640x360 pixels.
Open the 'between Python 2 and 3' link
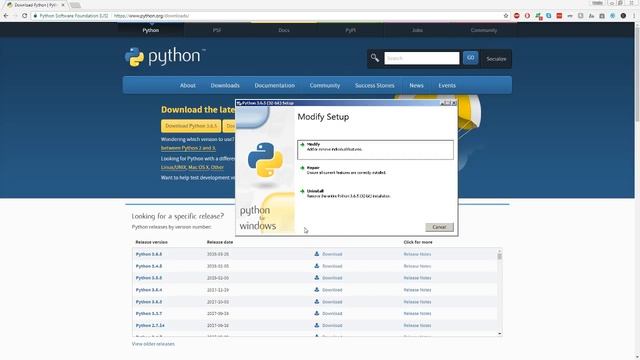(x=188, y=148)
